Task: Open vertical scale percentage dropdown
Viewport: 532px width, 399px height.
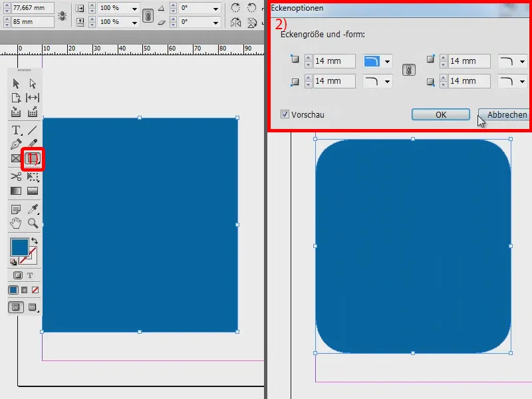Action: point(135,23)
